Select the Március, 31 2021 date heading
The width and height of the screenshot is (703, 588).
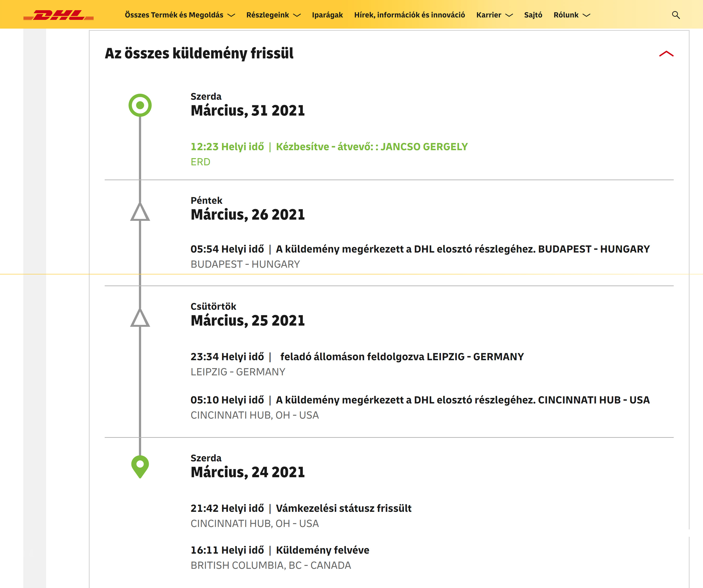pyautogui.click(x=248, y=111)
